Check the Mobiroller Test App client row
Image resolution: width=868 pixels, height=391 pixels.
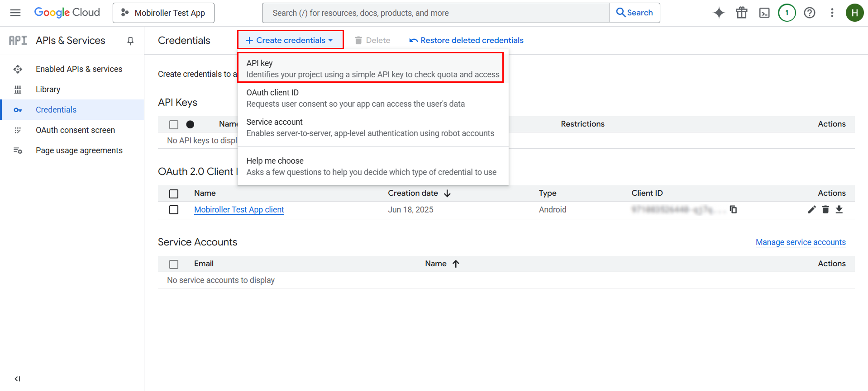tap(174, 210)
